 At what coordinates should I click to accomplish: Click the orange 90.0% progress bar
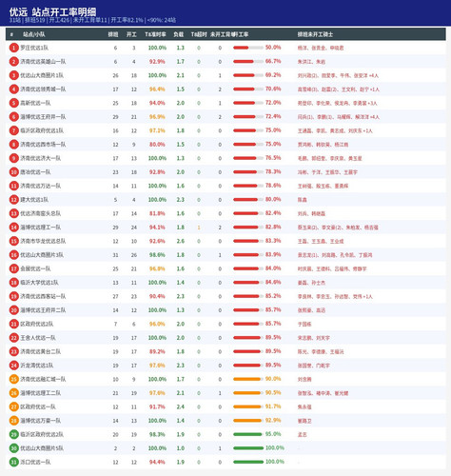click(248, 379)
